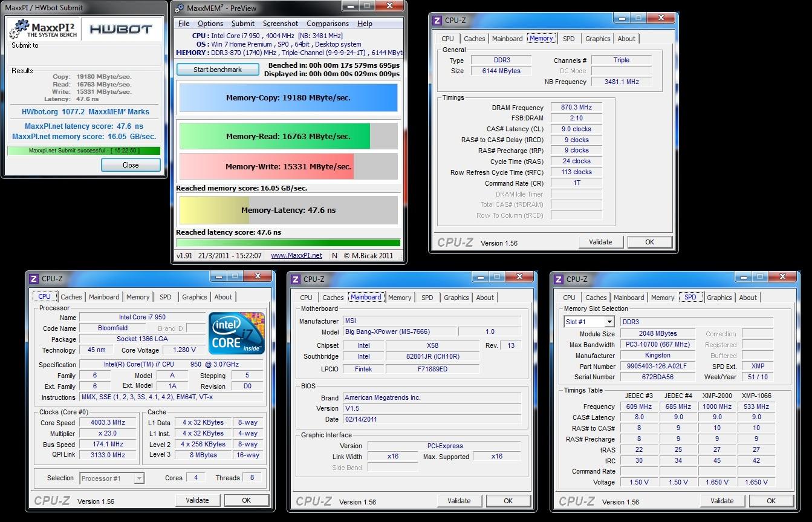
Task: Click OK in CPU-Z Mainboard window
Action: pos(508,501)
